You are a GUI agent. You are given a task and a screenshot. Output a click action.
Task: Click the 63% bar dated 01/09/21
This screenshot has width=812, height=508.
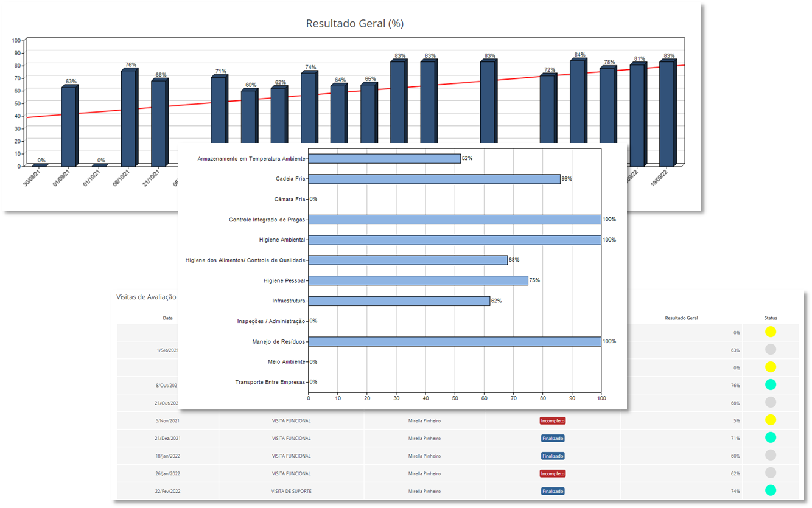69,126
